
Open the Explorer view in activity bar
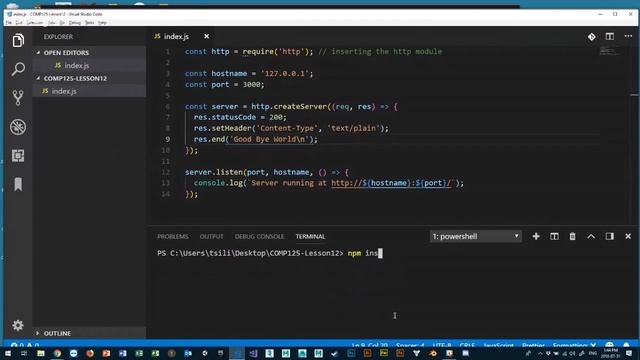click(x=18, y=40)
